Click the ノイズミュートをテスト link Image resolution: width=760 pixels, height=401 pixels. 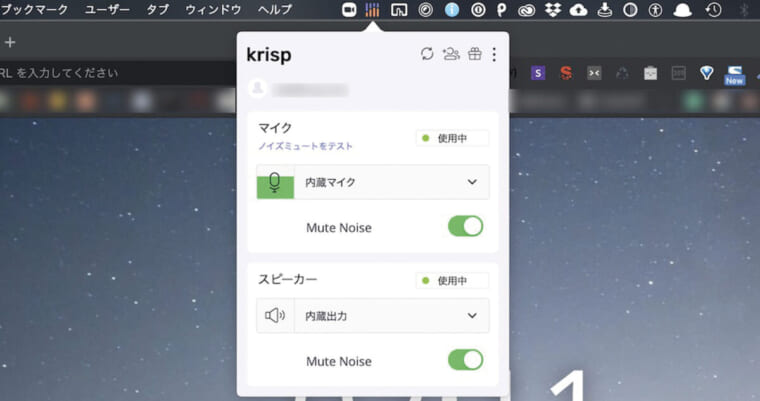305,146
